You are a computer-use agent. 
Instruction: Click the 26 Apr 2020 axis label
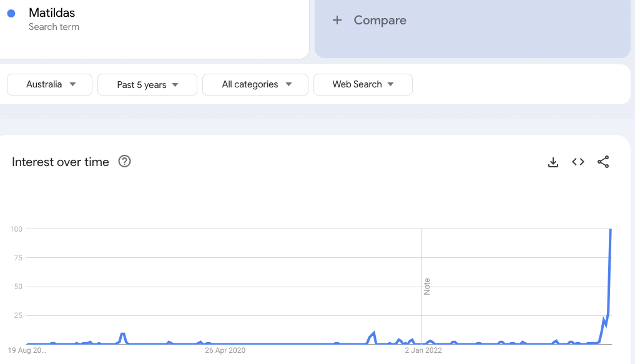click(x=225, y=350)
